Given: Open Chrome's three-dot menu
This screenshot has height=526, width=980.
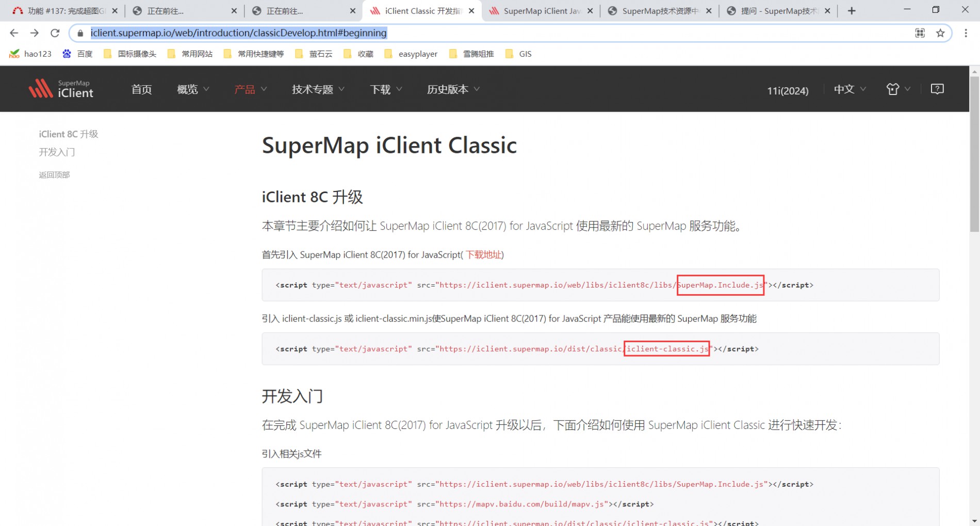Looking at the screenshot, I should (966, 33).
